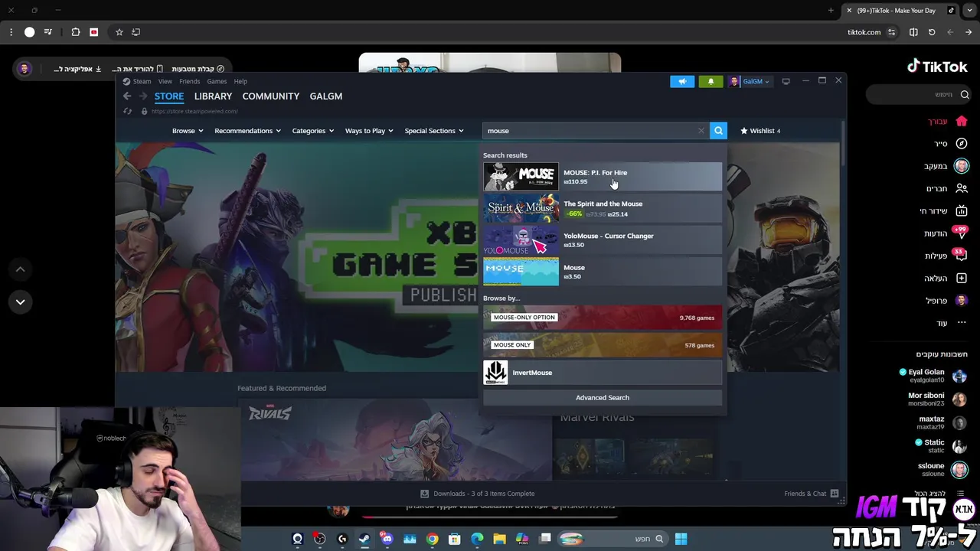980x551 pixels.
Task: Open the Marvel Rivals featured banner
Action: (x=395, y=440)
